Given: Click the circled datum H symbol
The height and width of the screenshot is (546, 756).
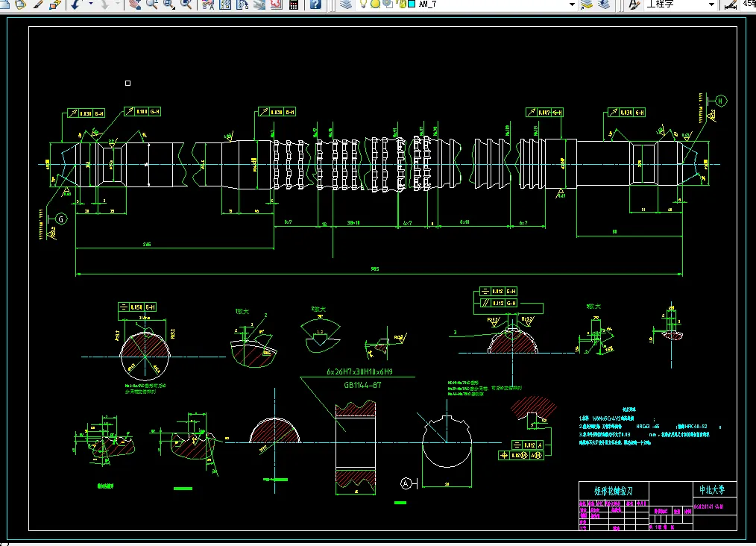Looking at the screenshot, I should tap(721, 101).
